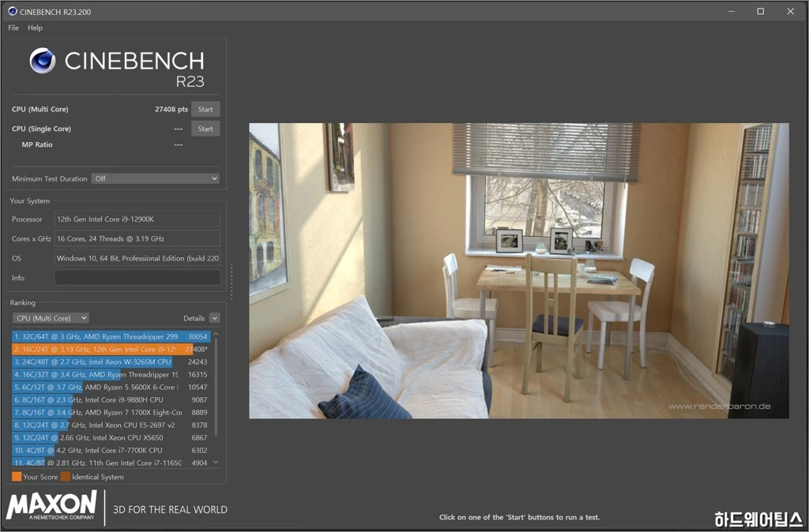
Task: Minimize the Cinebench window
Action: pos(731,11)
